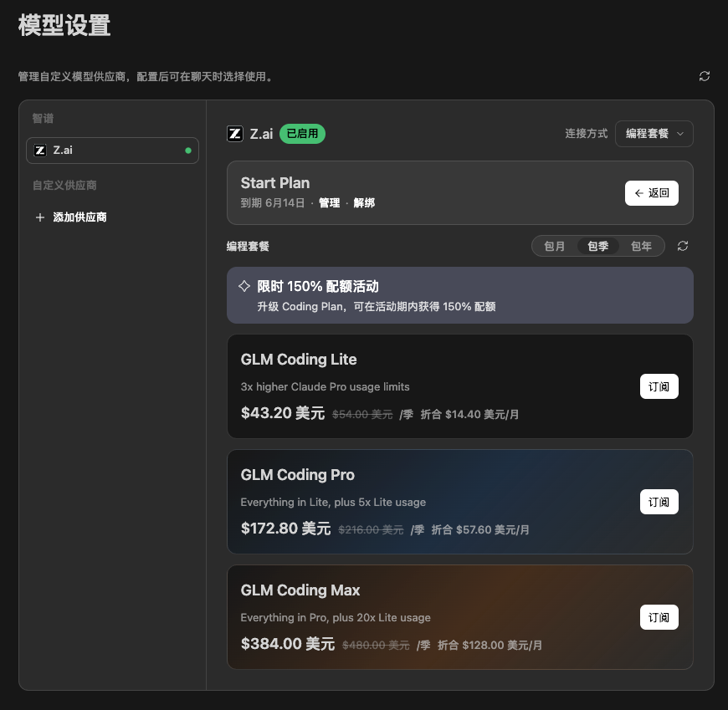Click the Start Plan title
The width and height of the screenshot is (728, 710).
[274, 183]
